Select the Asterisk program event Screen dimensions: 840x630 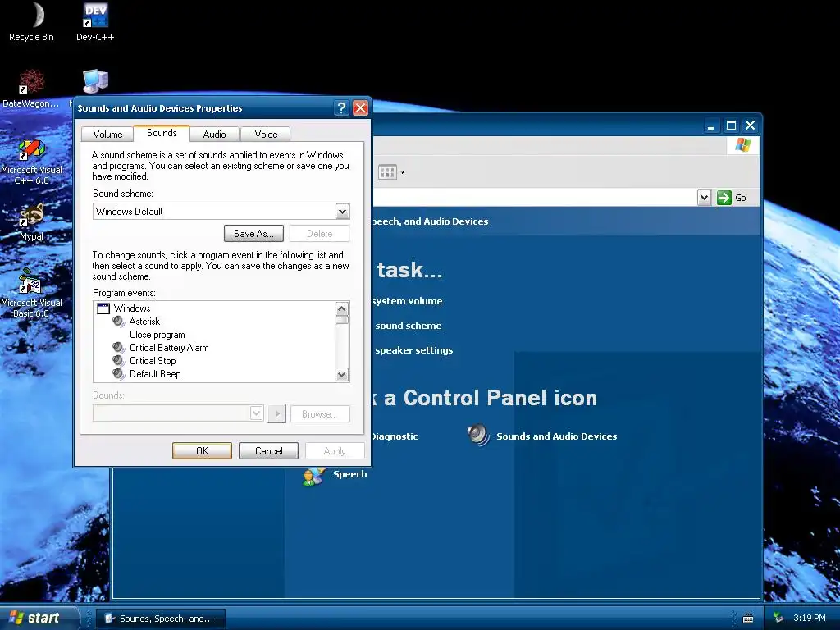tap(144, 322)
